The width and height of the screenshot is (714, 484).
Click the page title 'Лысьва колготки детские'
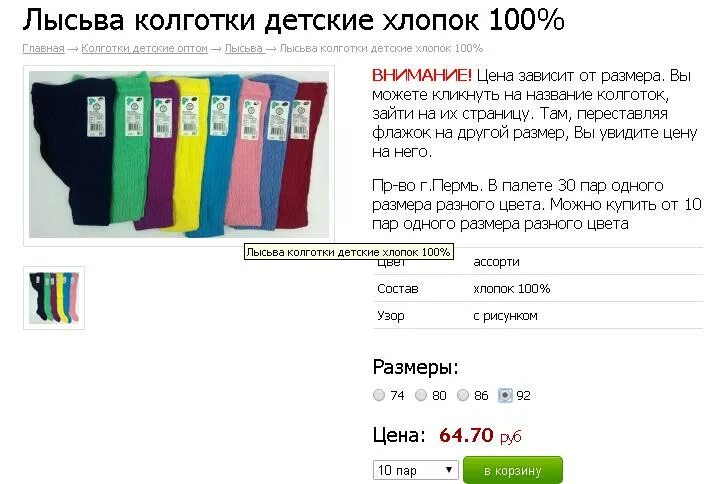click(x=199, y=20)
